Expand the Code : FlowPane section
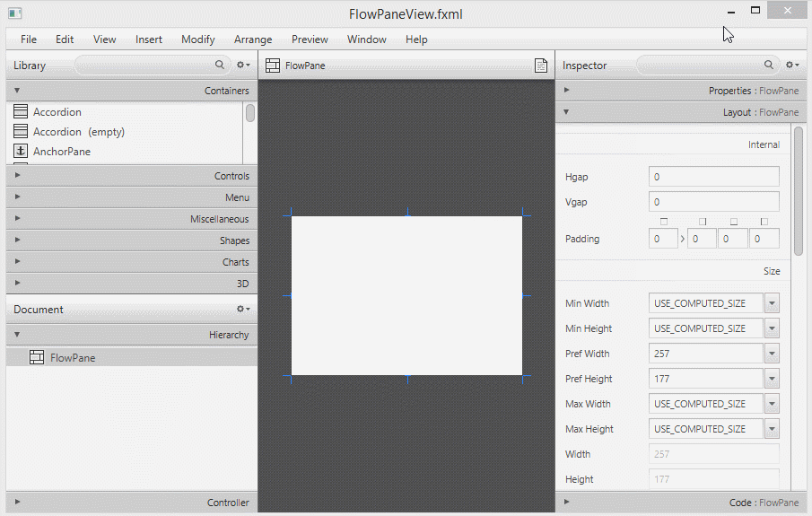The image size is (812, 516). pyautogui.click(x=678, y=503)
